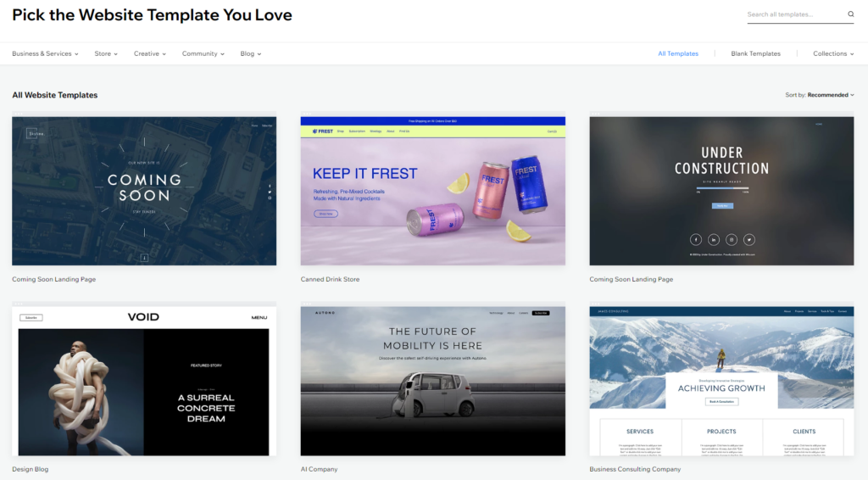Viewport: 868px width, 480px height.
Task: Click the progress bar in Under Construction preview
Action: (x=722, y=188)
